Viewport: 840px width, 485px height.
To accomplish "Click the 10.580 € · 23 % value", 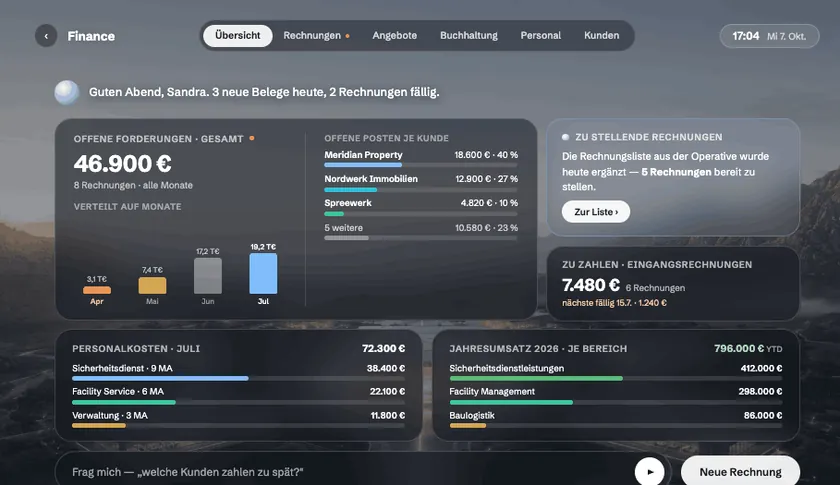I will pos(486,227).
